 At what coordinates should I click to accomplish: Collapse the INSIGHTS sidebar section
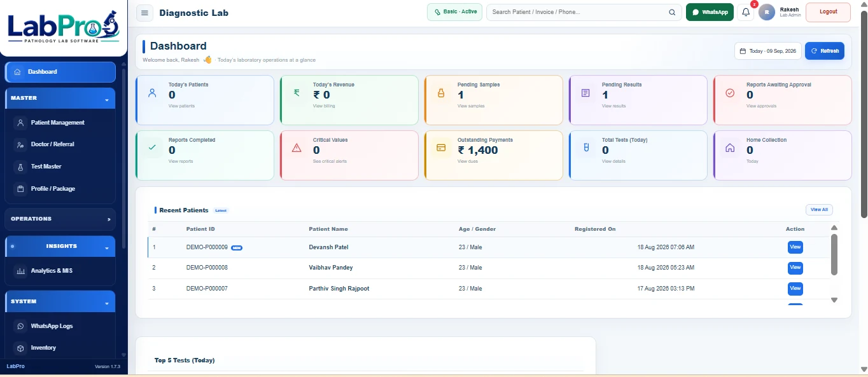pyautogui.click(x=60, y=246)
